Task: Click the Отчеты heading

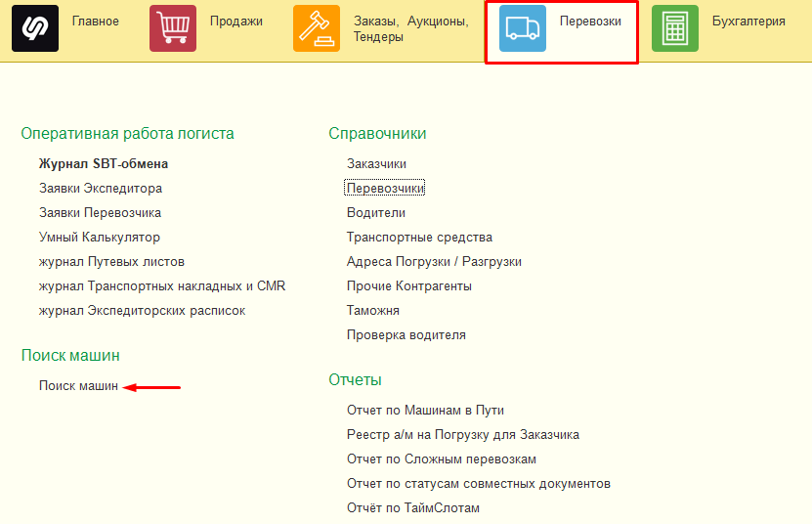Action: coord(356,380)
